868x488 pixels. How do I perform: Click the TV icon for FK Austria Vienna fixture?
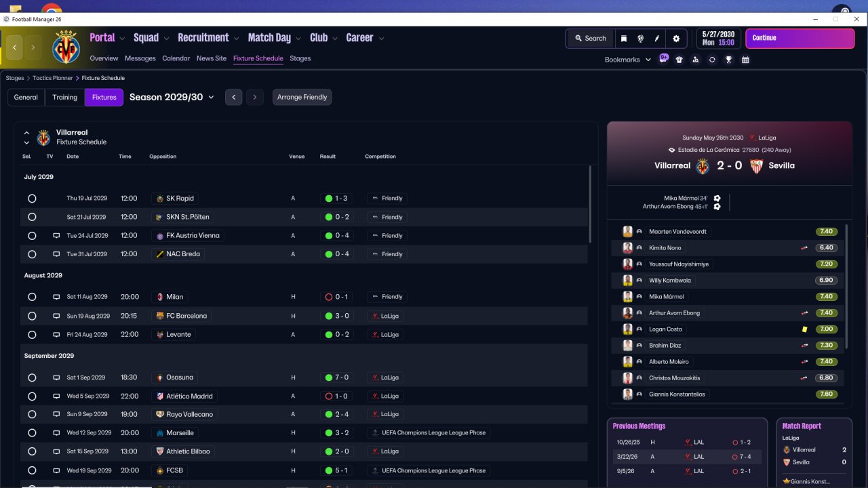point(56,236)
